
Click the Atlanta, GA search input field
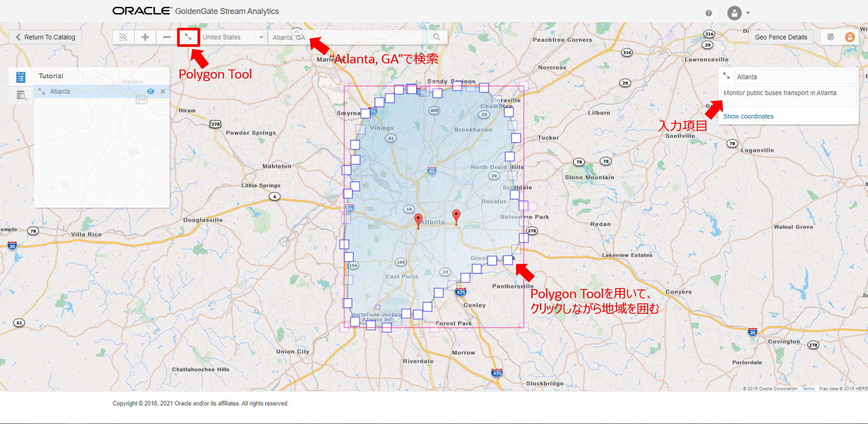[x=347, y=38]
